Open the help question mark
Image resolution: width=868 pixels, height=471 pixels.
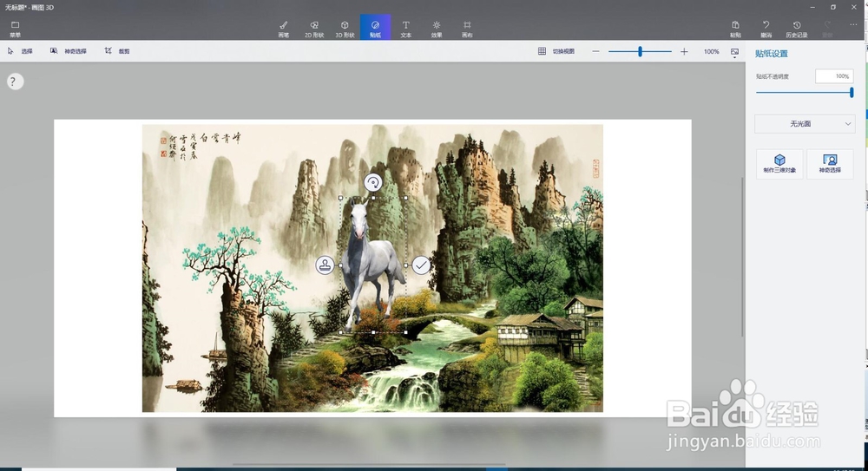pos(15,82)
